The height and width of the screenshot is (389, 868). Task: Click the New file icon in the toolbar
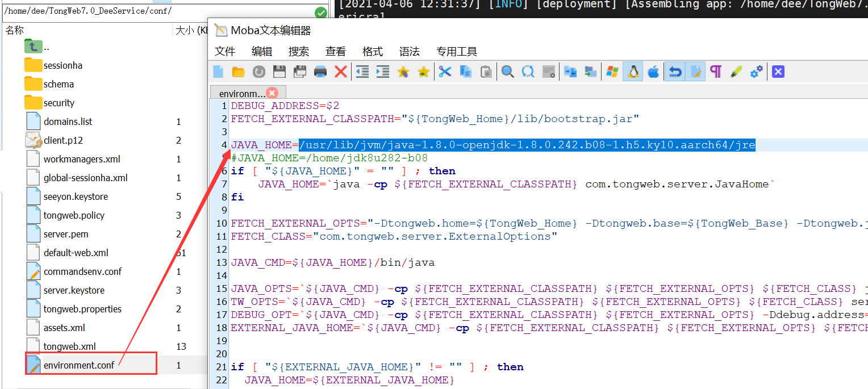218,72
